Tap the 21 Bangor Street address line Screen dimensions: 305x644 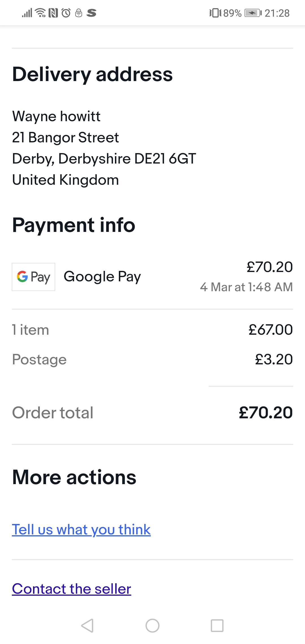(66, 138)
